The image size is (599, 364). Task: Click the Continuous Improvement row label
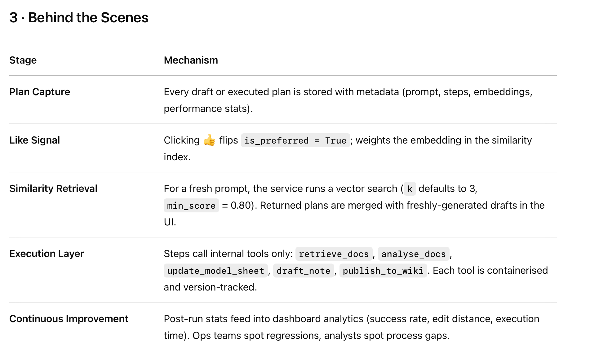(x=69, y=319)
